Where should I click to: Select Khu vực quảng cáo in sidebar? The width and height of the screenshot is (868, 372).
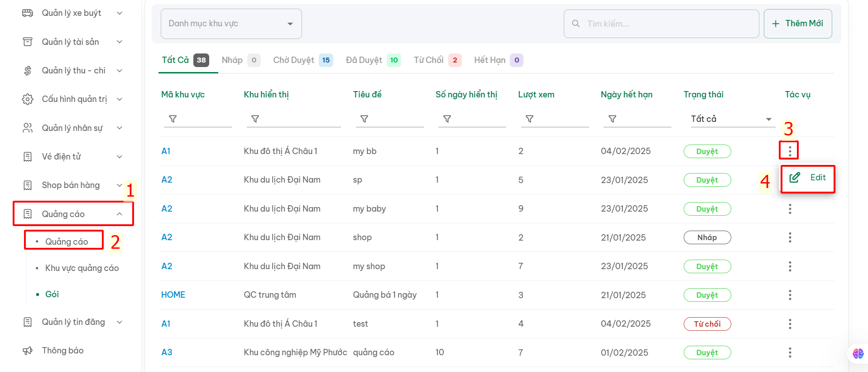[82, 268]
